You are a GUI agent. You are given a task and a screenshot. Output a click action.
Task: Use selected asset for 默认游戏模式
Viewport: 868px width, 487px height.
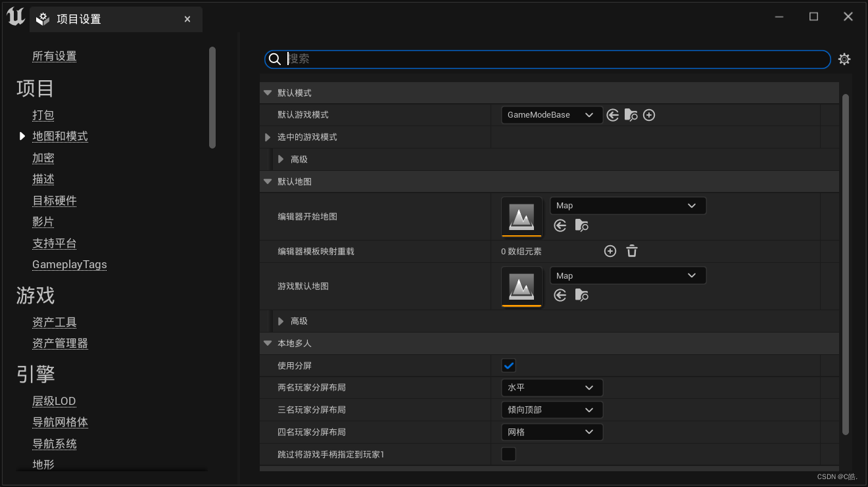point(613,115)
